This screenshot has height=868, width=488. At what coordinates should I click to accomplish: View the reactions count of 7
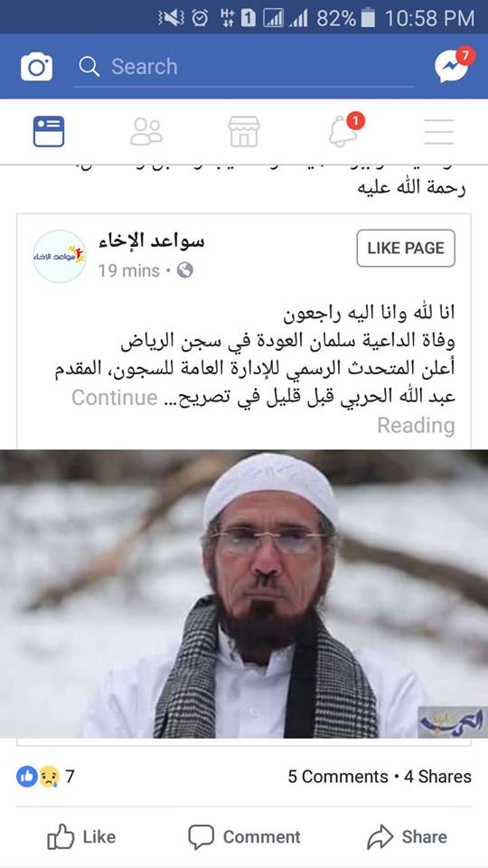point(45,777)
